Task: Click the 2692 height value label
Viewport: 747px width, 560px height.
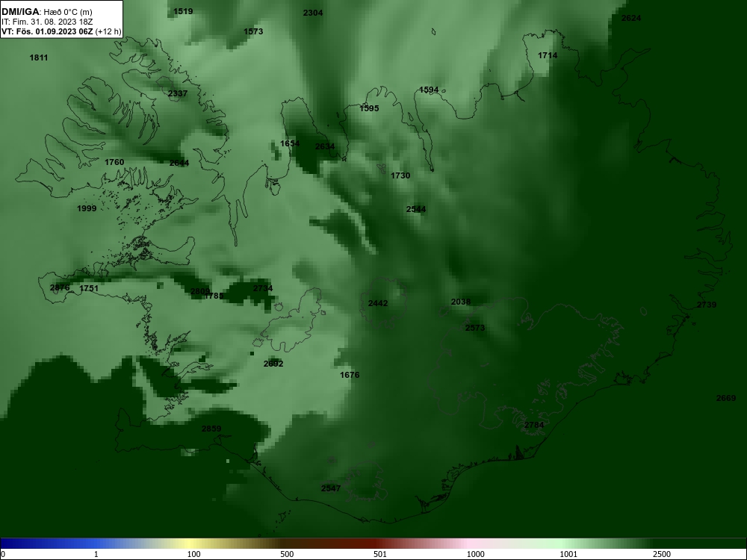Action: coord(273,364)
